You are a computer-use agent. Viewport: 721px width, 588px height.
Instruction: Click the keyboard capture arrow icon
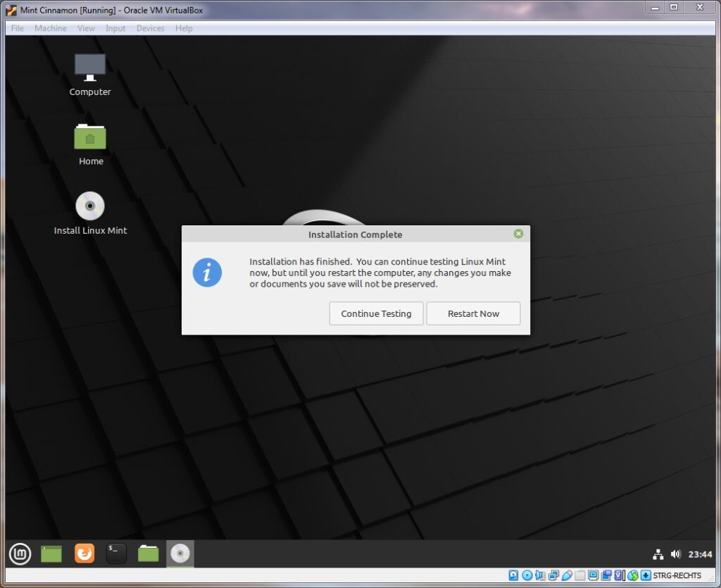point(646,575)
